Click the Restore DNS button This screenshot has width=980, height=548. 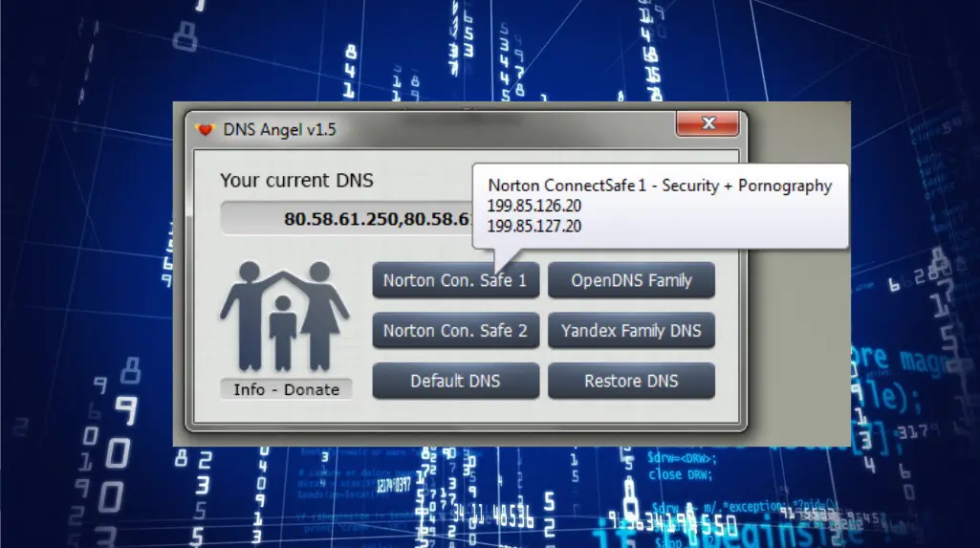pyautogui.click(x=631, y=382)
